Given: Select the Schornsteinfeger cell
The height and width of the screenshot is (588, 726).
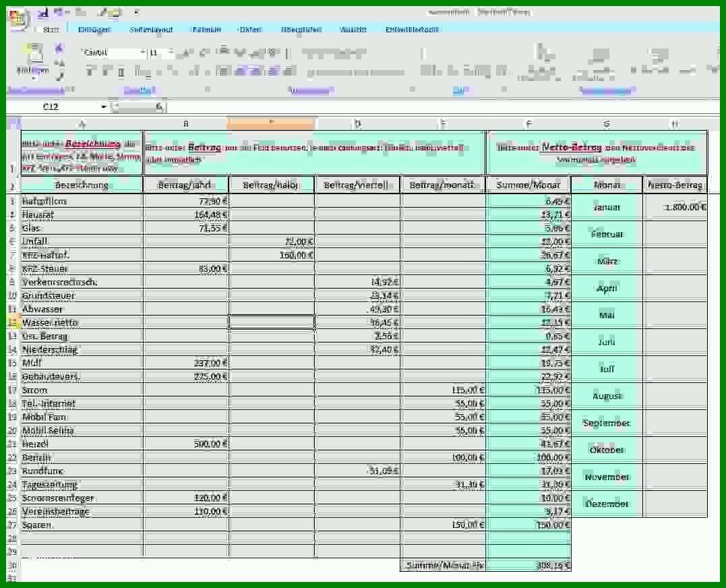Looking at the screenshot, I should click(x=82, y=498).
